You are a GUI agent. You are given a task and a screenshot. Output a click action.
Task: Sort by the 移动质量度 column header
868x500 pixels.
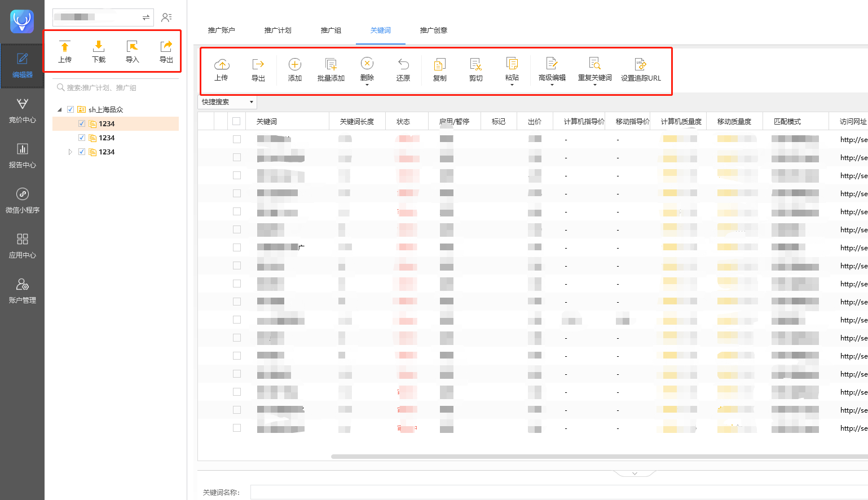734,121
